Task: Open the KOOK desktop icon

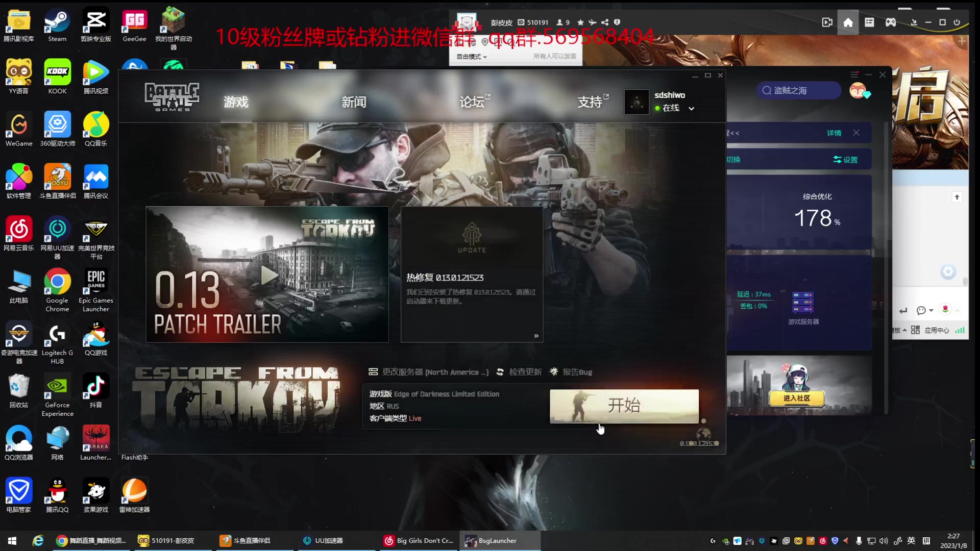Action: pos(57,77)
